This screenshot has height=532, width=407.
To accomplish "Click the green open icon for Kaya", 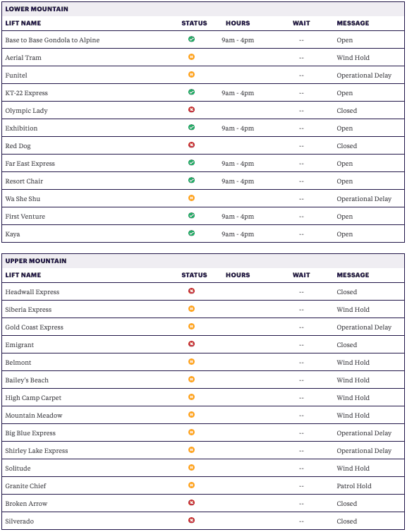I will tap(191, 234).
